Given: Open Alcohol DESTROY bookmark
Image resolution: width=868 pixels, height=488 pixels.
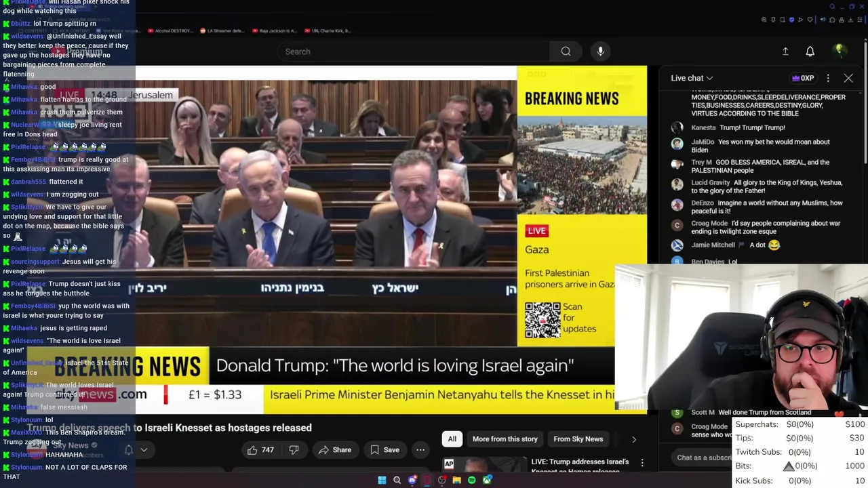Looking at the screenshot, I should pos(170,30).
